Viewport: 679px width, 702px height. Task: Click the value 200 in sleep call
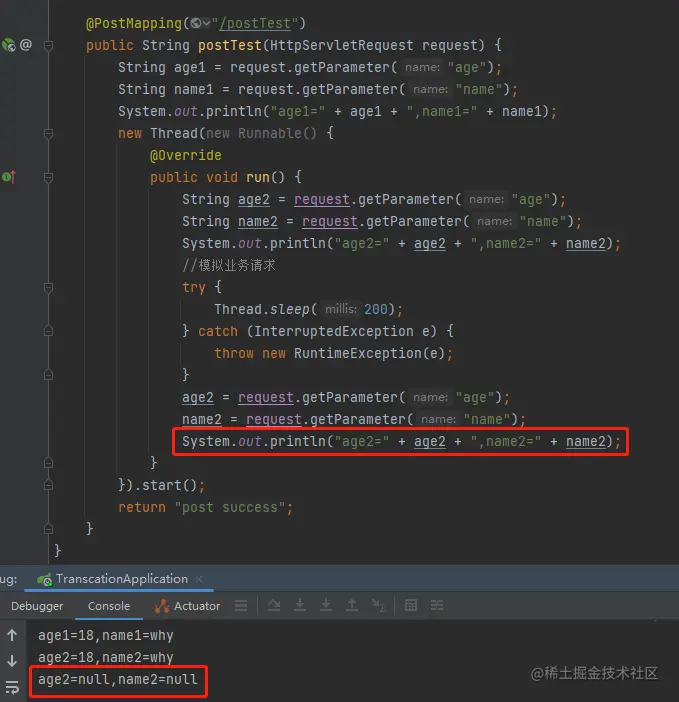(376, 309)
